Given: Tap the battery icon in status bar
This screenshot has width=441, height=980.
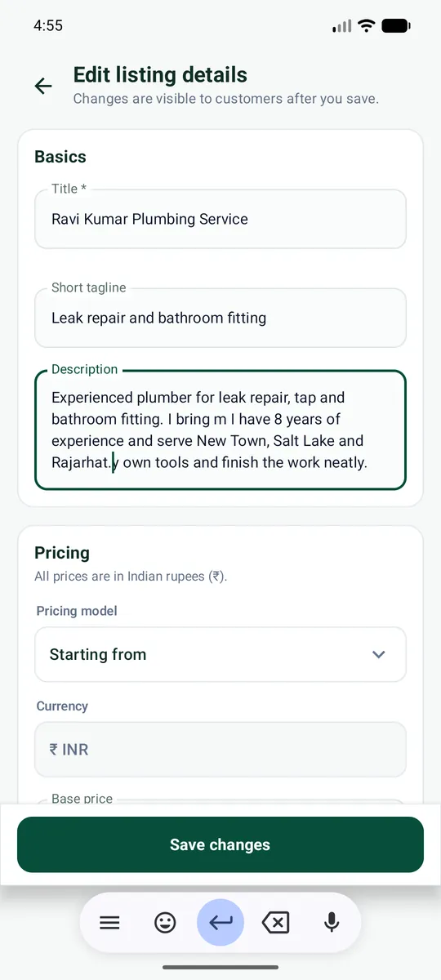Looking at the screenshot, I should (396, 26).
